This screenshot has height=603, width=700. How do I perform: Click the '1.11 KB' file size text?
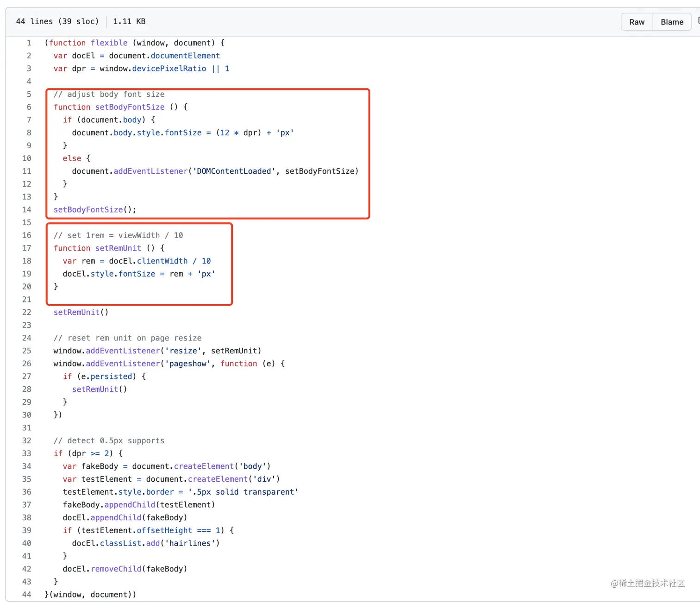[129, 21]
